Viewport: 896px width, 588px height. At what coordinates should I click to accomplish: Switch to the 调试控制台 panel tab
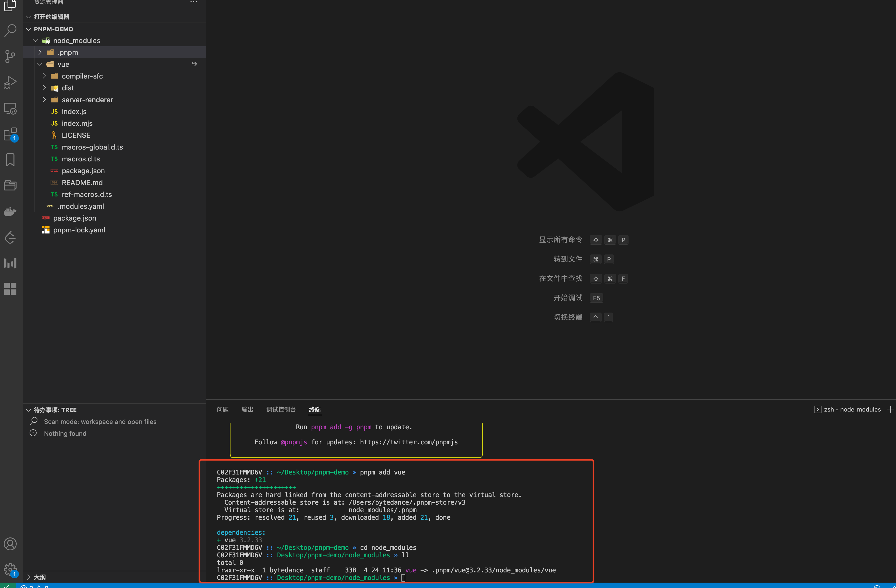click(281, 409)
